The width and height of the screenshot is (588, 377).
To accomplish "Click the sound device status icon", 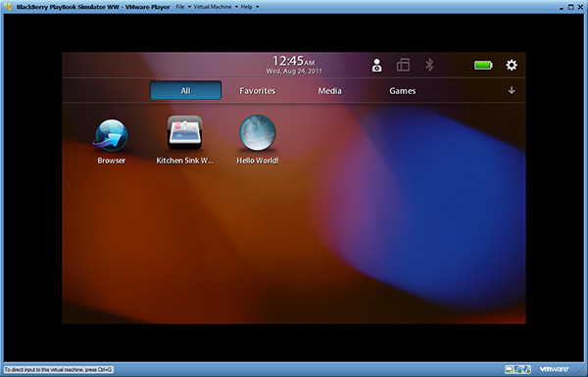I will click(526, 369).
